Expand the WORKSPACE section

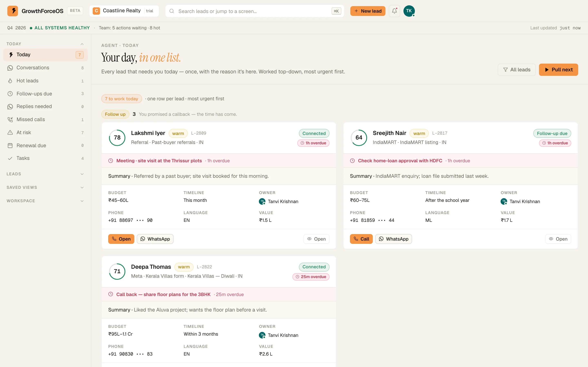[46, 201]
